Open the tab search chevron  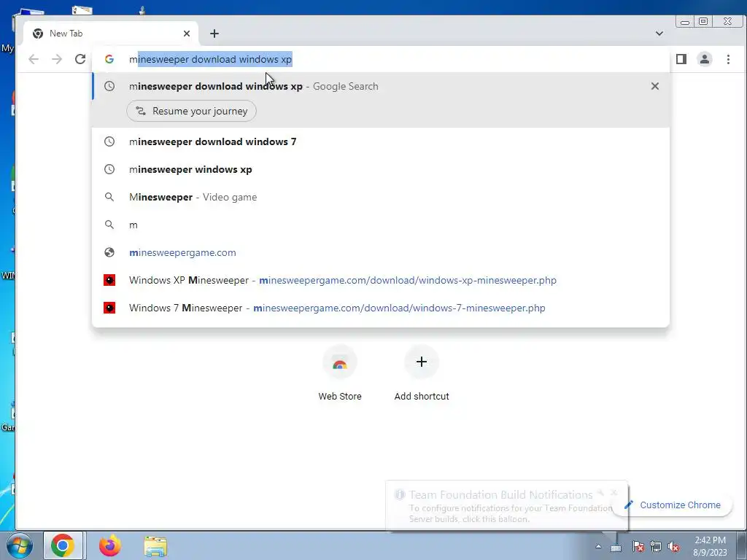coord(659,34)
